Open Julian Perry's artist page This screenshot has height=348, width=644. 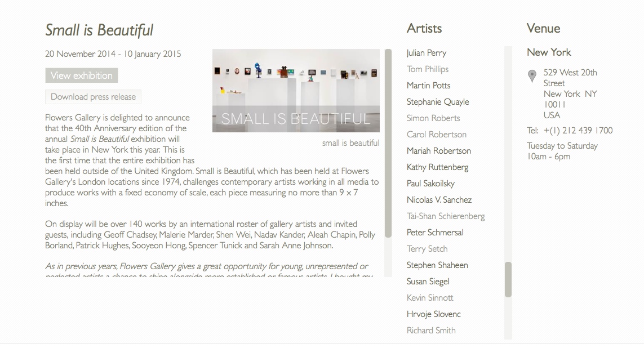427,53
